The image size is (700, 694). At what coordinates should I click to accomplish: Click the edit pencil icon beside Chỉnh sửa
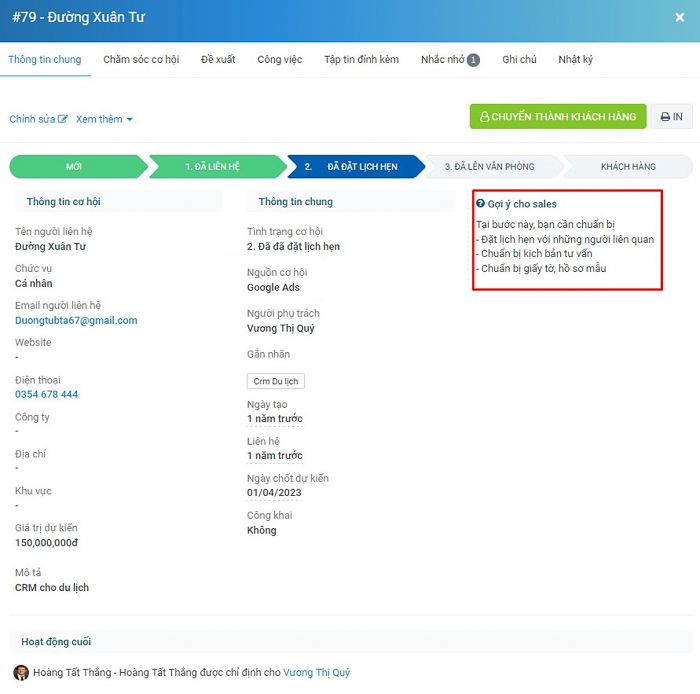[x=63, y=119]
